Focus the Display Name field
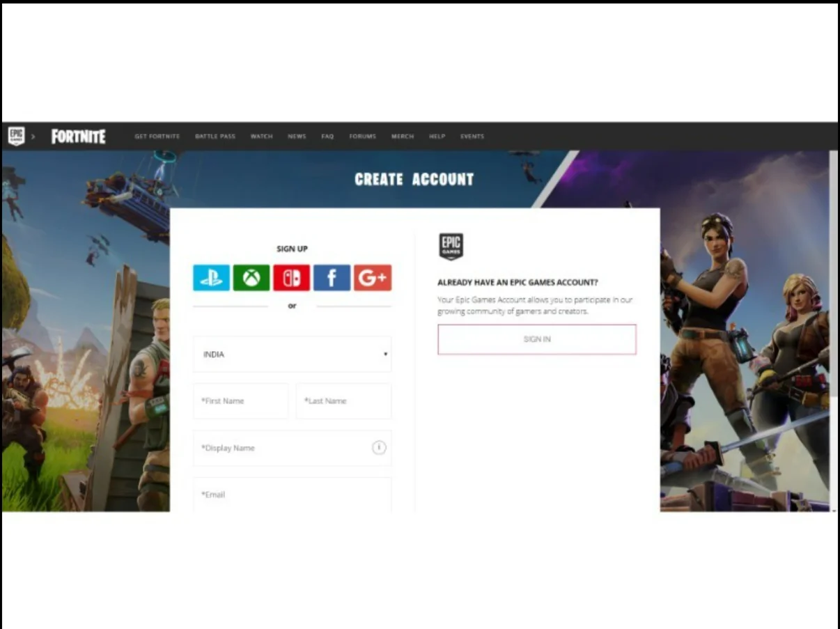The width and height of the screenshot is (840, 629). coord(292,448)
